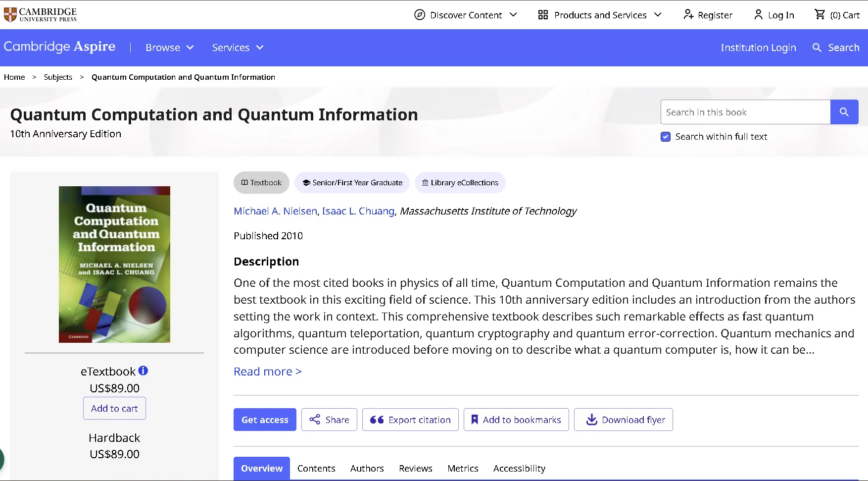Click the Download flyer icon
The height and width of the screenshot is (481, 868).
pos(591,420)
